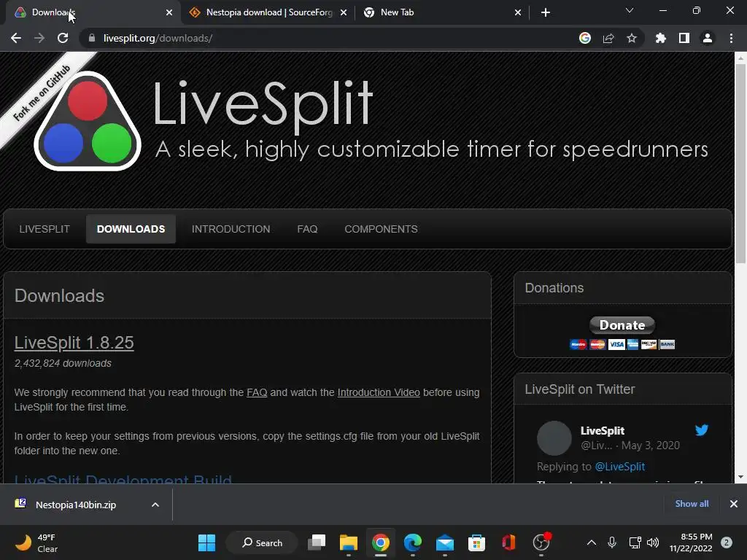Image resolution: width=747 pixels, height=560 pixels.
Task: Click the page vertical scrollbar thumb
Action: (x=740, y=163)
